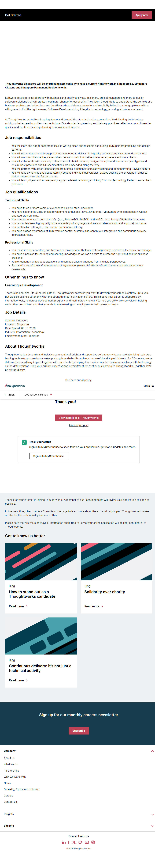Click the Apply now button
This screenshot has width=155, height=868.
pyautogui.click(x=142, y=15)
